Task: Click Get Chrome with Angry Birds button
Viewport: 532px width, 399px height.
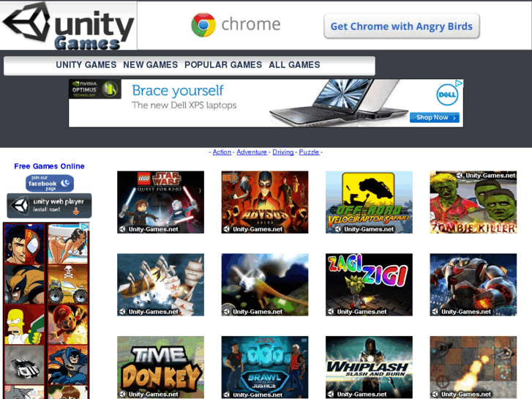Action: [401, 26]
